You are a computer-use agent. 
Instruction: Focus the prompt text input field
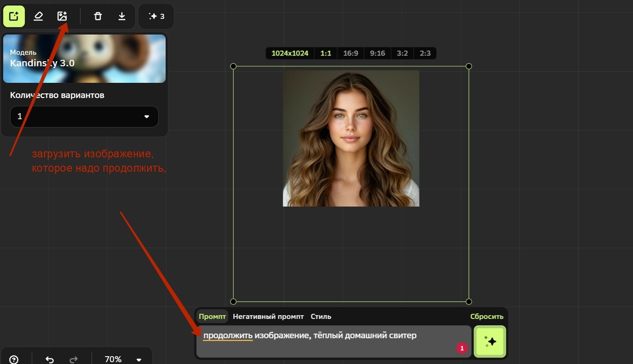[x=334, y=341]
